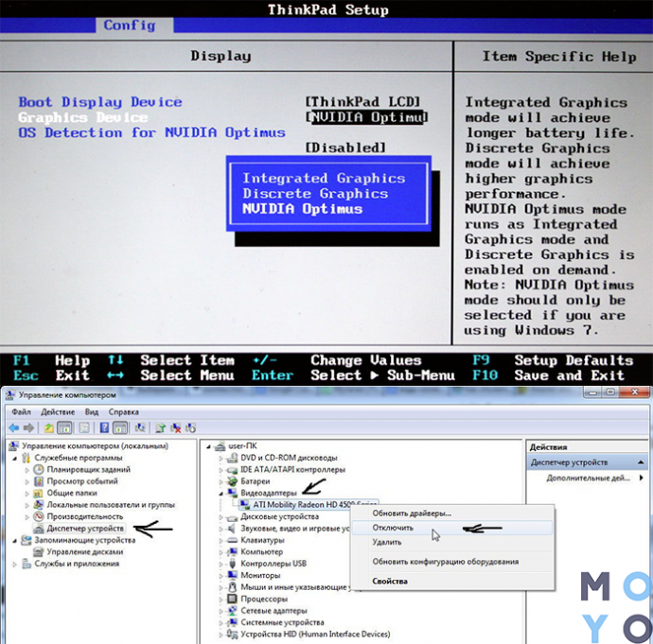Select Диспетчер устройств in left tree
This screenshot has width=653, height=644.
tap(84, 529)
